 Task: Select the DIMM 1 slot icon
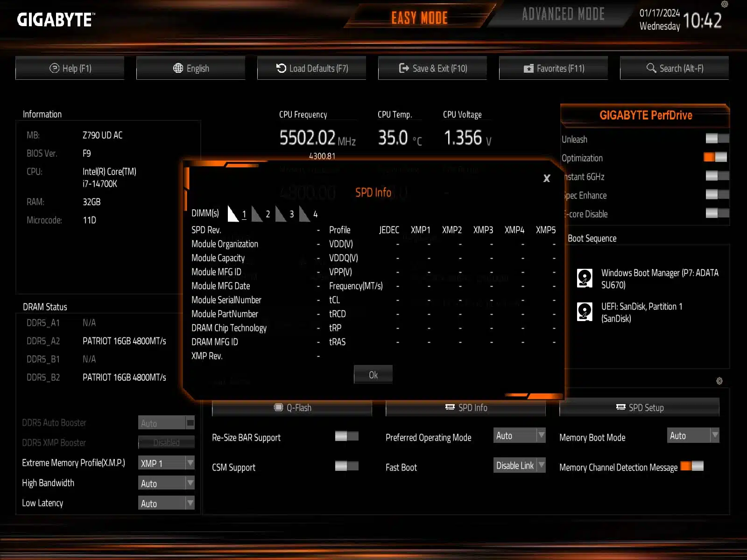point(233,214)
